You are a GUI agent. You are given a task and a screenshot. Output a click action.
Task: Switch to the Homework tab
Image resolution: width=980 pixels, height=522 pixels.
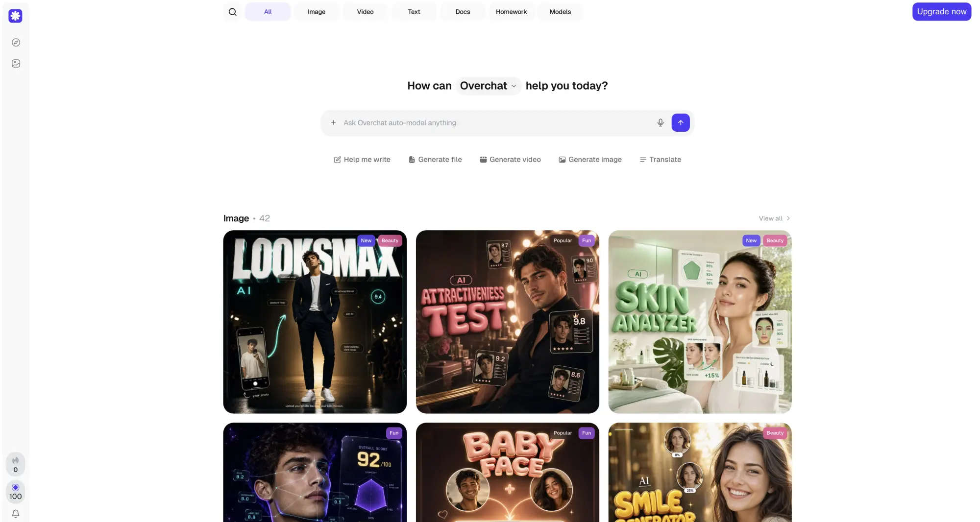click(x=512, y=12)
